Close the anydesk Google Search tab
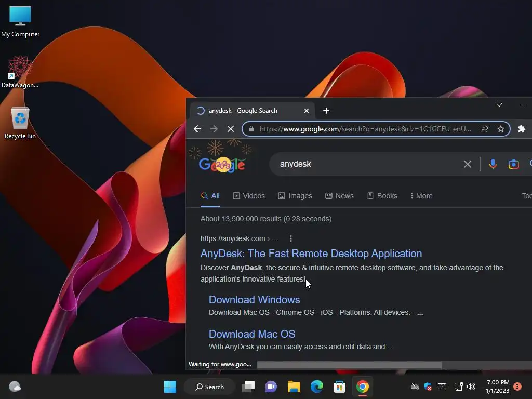Viewport: 532px width, 399px height. pos(307,111)
